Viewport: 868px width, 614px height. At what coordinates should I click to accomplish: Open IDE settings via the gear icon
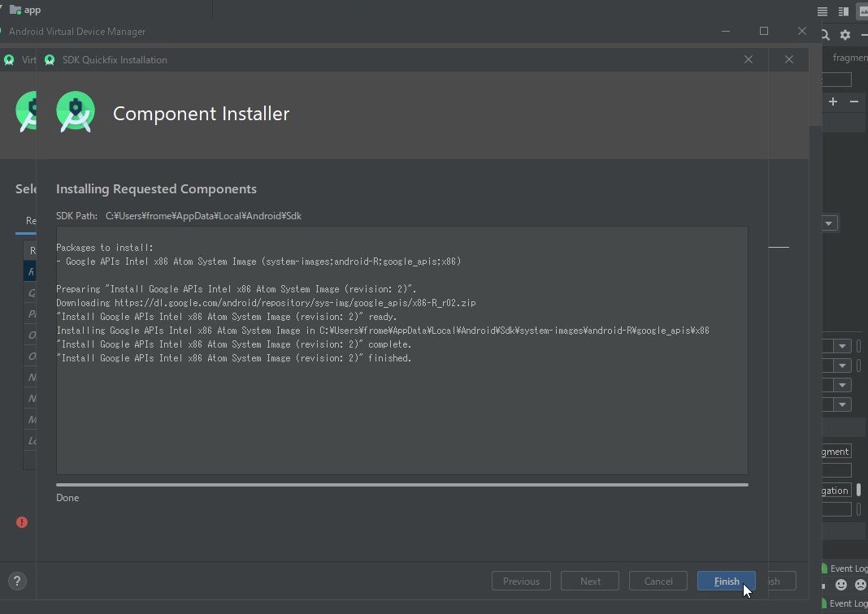(844, 36)
